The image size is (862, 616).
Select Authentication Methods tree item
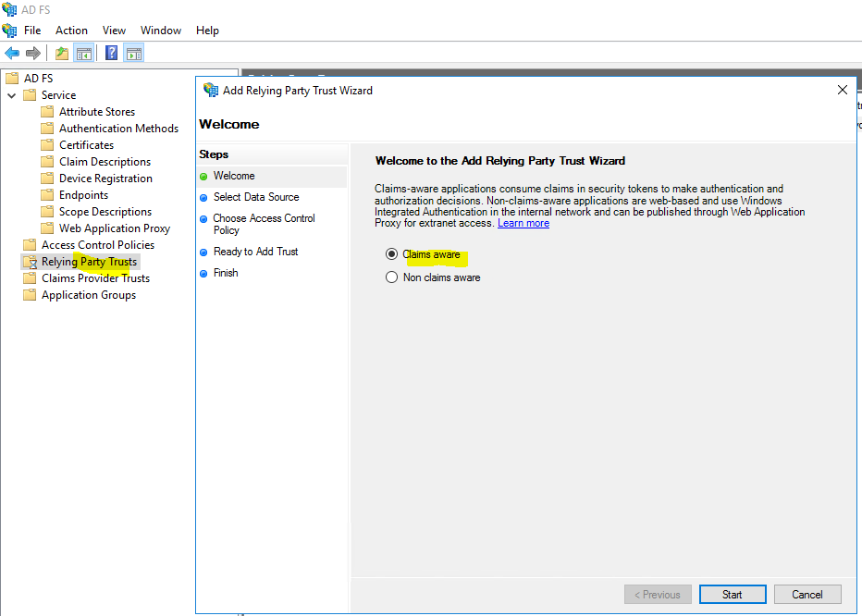(118, 129)
